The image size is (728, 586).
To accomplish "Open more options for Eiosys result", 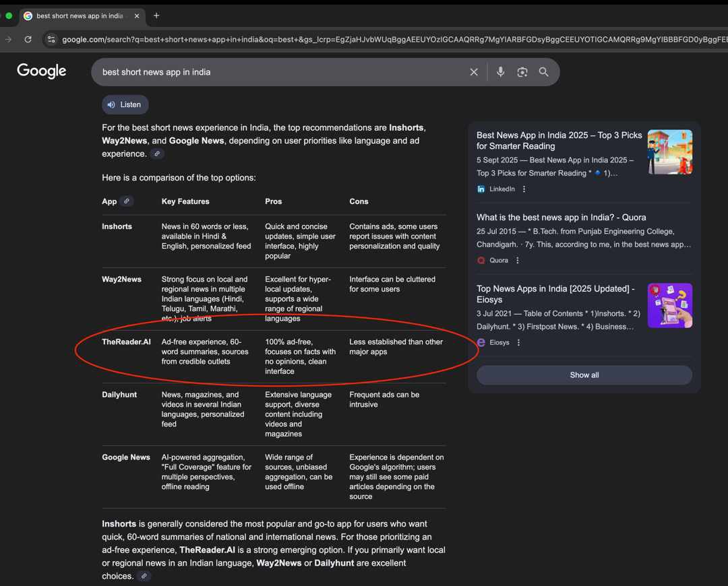I will click(x=518, y=342).
